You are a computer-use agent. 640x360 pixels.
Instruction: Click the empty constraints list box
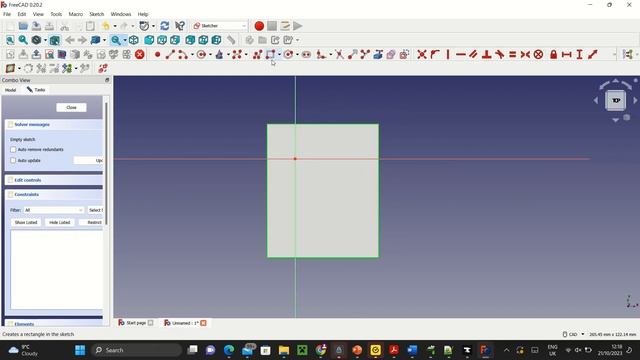57,269
